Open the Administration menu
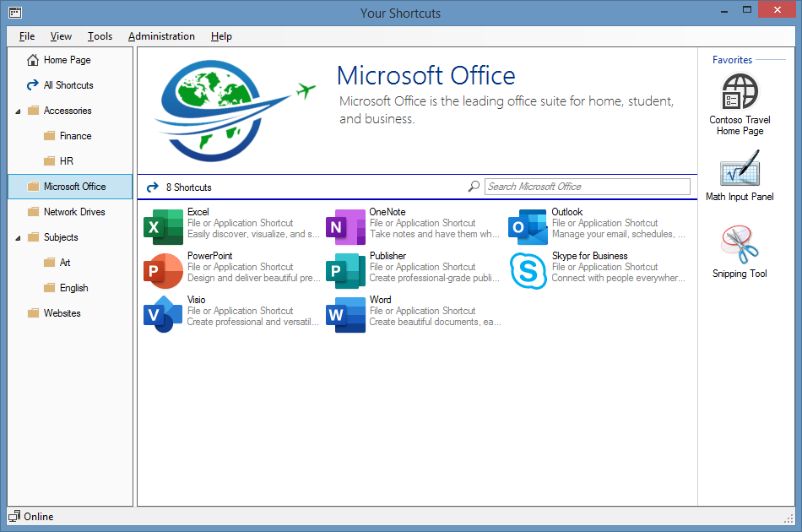This screenshot has height=532, width=802. pyautogui.click(x=161, y=35)
